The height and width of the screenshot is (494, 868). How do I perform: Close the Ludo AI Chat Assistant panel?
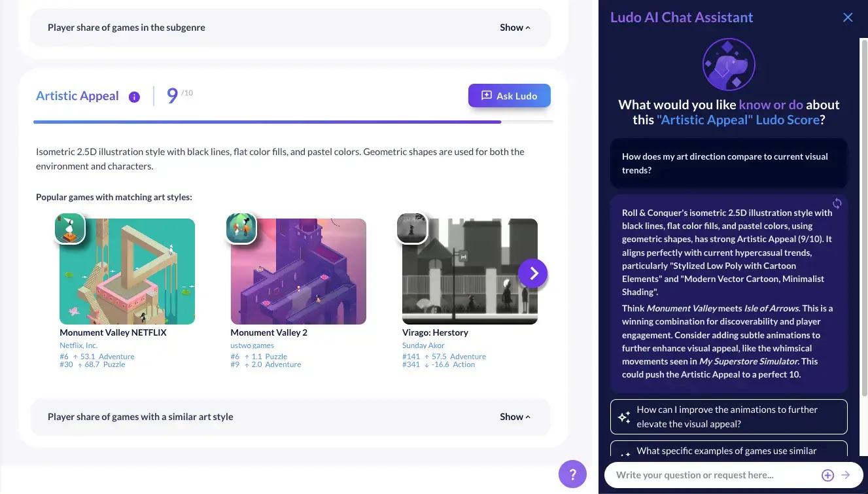coord(848,18)
